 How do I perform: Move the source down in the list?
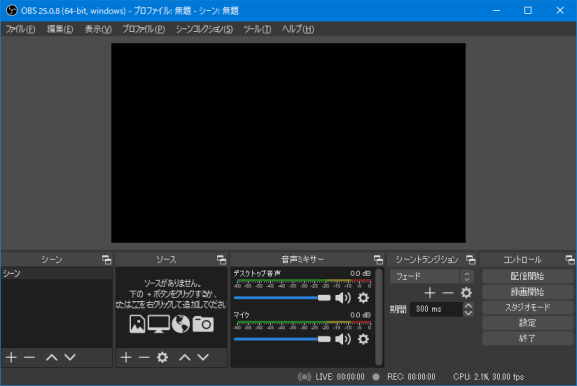point(203,357)
